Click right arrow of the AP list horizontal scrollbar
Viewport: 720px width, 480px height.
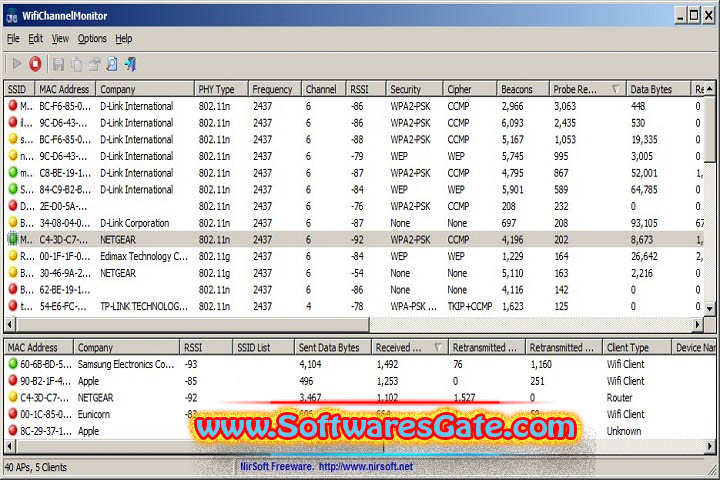(698, 324)
